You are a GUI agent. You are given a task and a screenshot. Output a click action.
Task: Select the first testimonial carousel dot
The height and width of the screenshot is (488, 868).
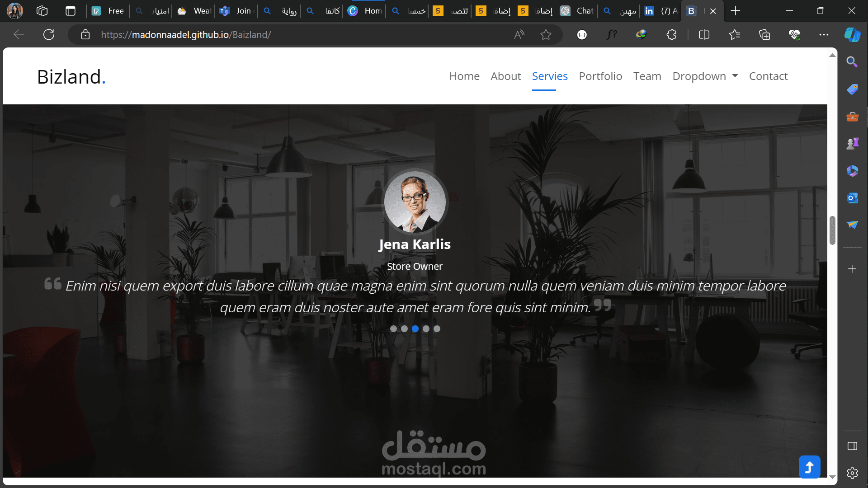tap(393, 329)
